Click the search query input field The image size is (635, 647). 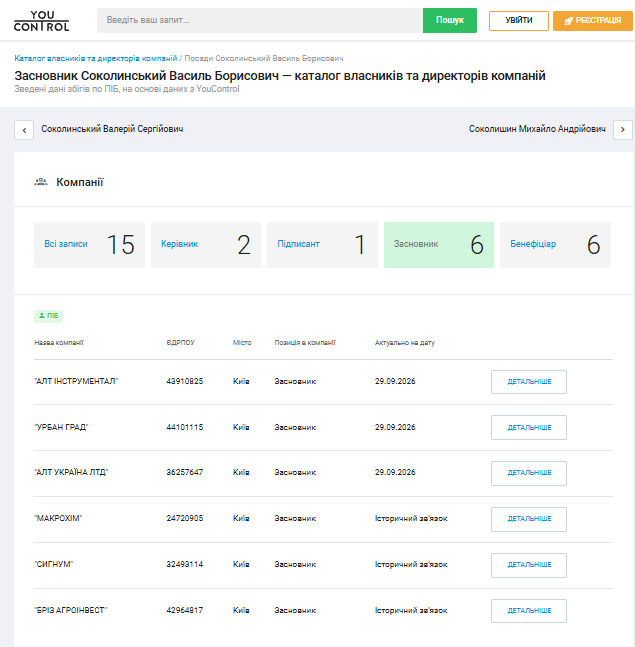click(x=260, y=20)
